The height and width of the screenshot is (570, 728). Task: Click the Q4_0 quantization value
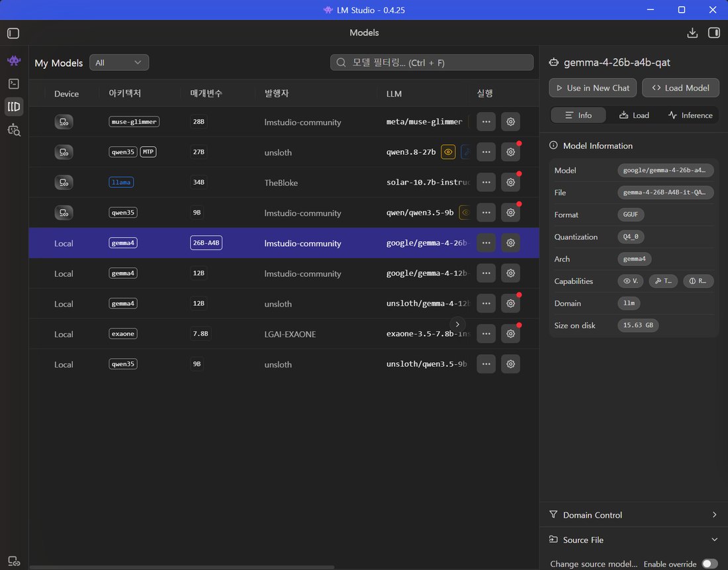631,236
